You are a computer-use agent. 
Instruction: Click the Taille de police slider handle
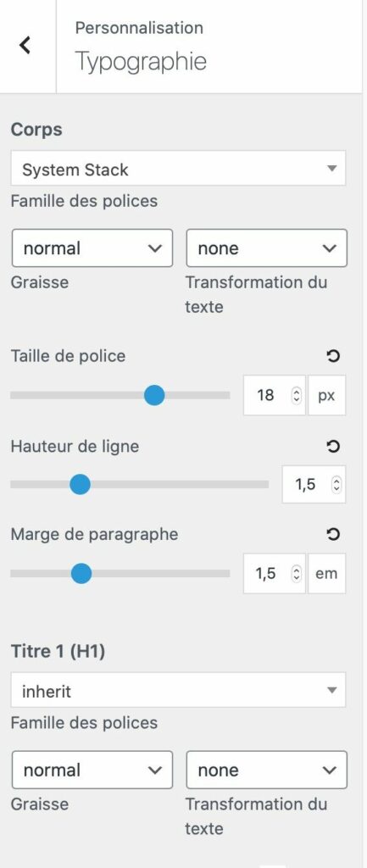154,395
